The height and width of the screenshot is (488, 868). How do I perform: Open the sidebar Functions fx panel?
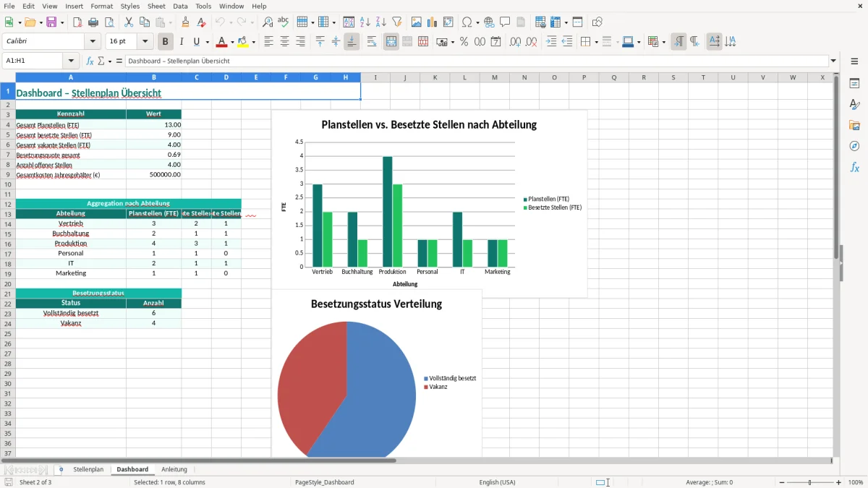click(854, 167)
